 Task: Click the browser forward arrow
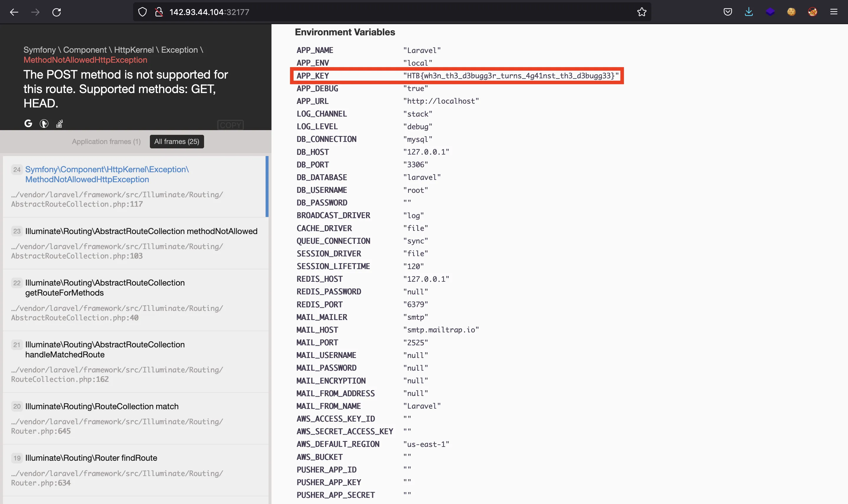point(35,12)
